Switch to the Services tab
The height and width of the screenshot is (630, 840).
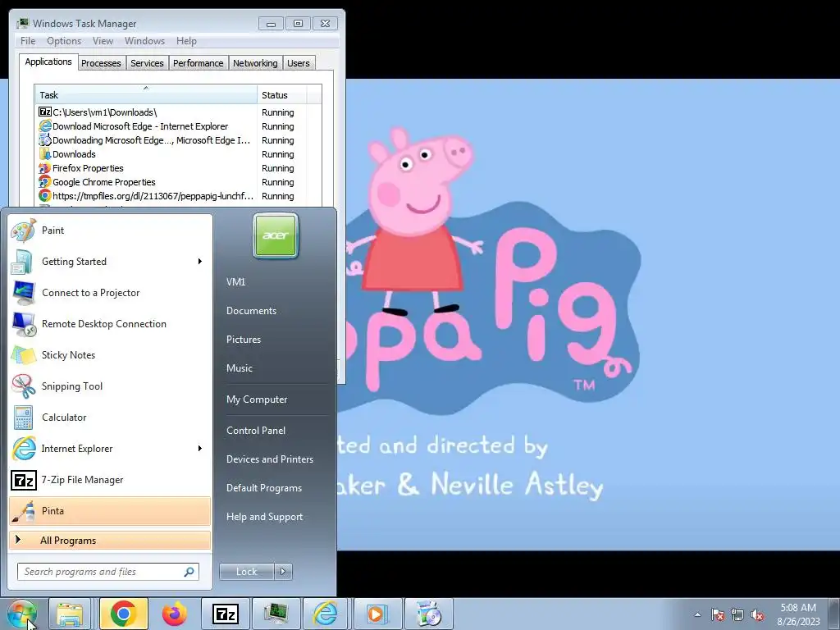(x=148, y=63)
